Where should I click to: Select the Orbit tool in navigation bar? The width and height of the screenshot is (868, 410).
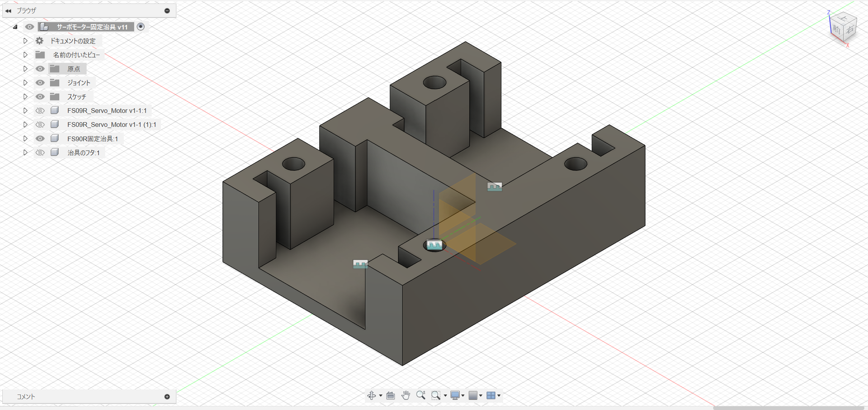372,396
